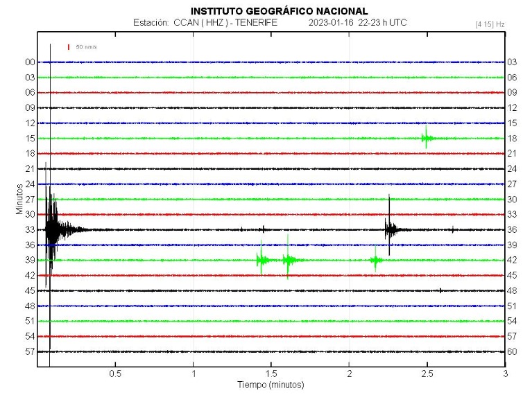
Task: Click the Tiempo (minutos) axis label
Action: [x=271, y=385]
